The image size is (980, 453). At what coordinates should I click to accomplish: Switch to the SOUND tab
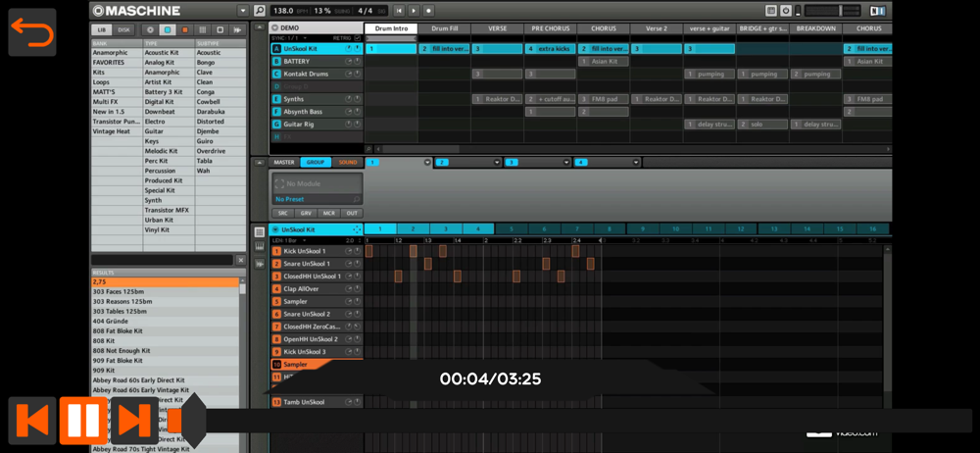click(x=348, y=163)
